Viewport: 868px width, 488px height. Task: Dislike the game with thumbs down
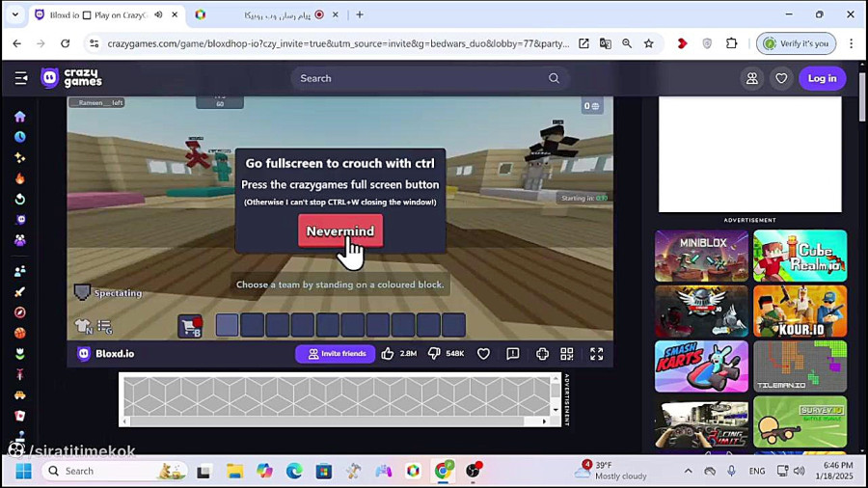434,354
